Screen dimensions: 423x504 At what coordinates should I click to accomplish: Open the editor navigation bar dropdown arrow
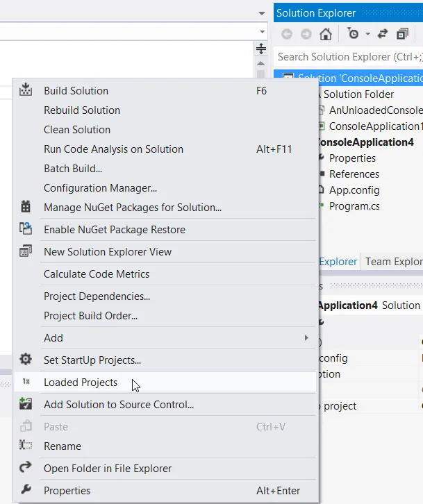262,31
